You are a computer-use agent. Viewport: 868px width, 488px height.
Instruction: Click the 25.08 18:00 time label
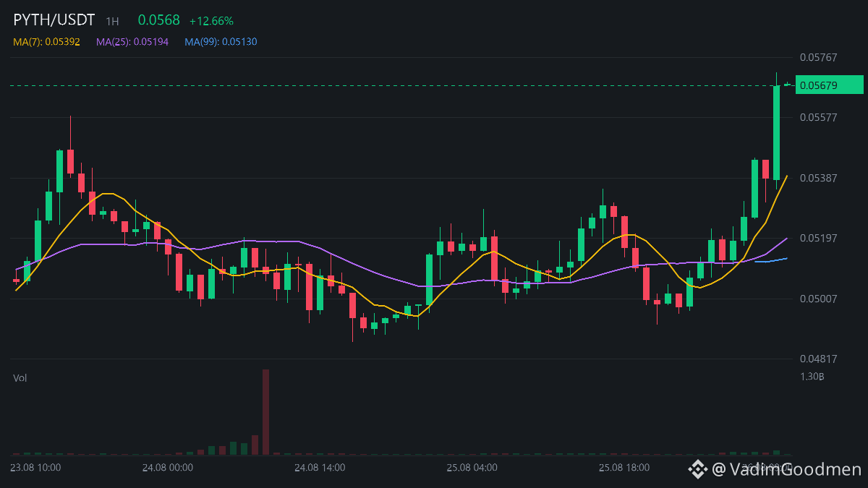click(624, 468)
